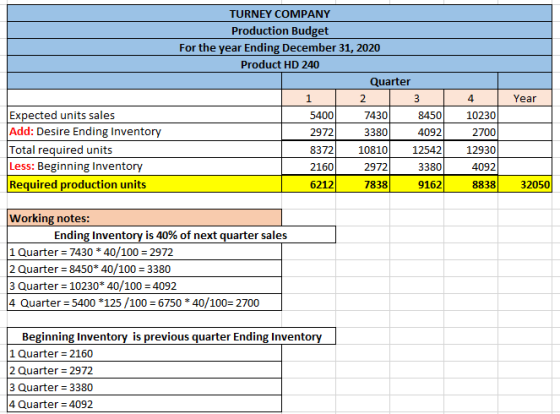Click Desire Ending Inventory cell 2700
This screenshot has height=414, width=560.
tap(471, 132)
